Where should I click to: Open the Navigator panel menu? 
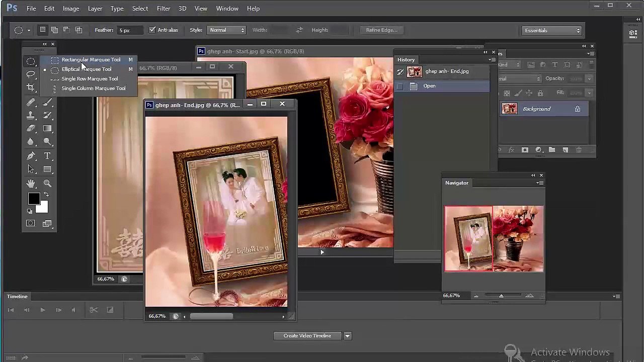coord(540,183)
